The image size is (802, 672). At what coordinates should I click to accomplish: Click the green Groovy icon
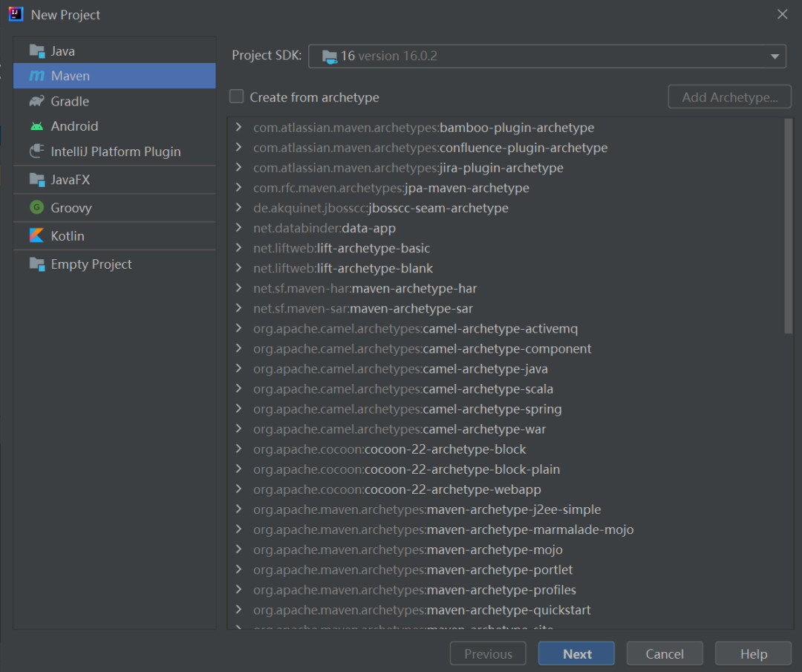tap(37, 207)
